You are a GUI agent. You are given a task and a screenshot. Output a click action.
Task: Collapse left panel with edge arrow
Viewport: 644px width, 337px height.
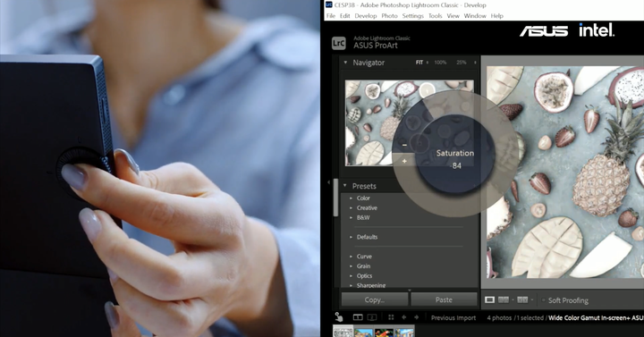pyautogui.click(x=328, y=181)
